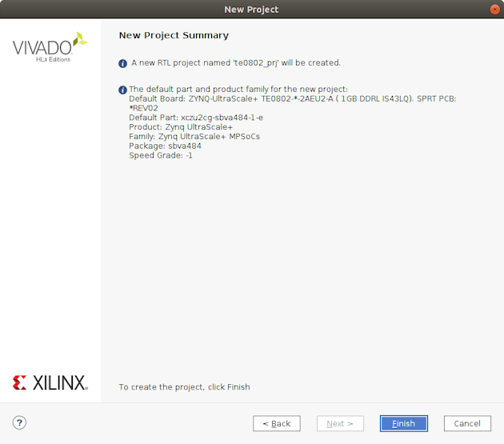This screenshot has height=444, width=504.
Task: Click info icon beside RTL project message
Action: (x=122, y=63)
